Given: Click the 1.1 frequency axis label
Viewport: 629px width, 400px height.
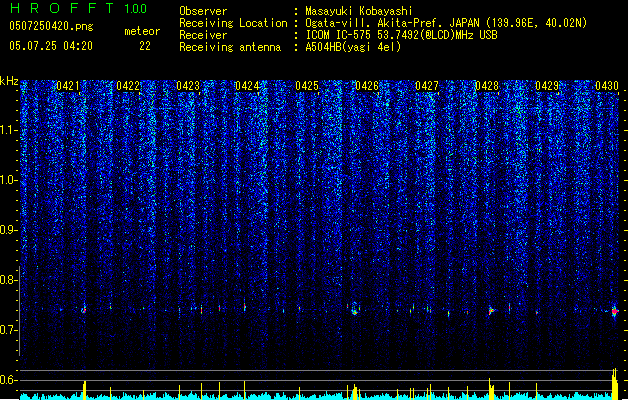Looking at the screenshot, I should click(x=9, y=130).
